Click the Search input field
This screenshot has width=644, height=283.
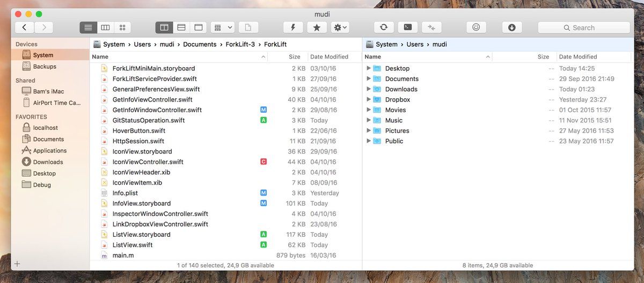tap(584, 27)
